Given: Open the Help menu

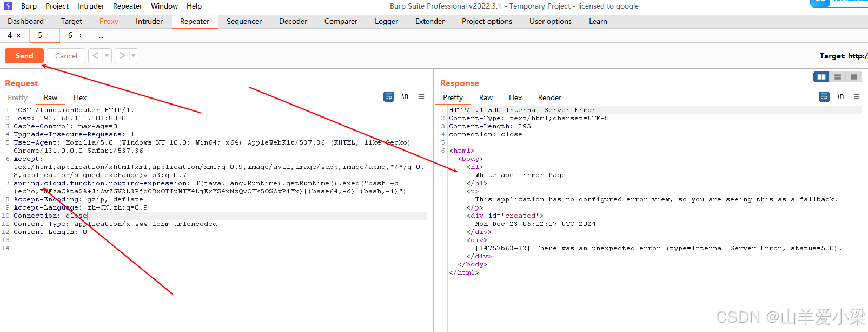Looking at the screenshot, I should 194,6.
